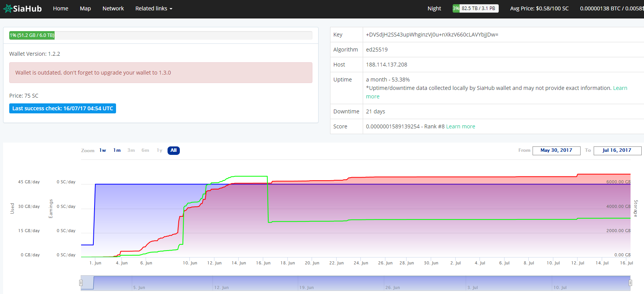This screenshot has height=294, width=644.
Task: Click the Avg Price $0.58/100 SC text
Action: point(539,8)
